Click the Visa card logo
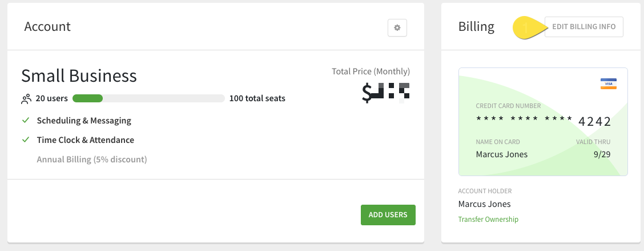 (608, 84)
